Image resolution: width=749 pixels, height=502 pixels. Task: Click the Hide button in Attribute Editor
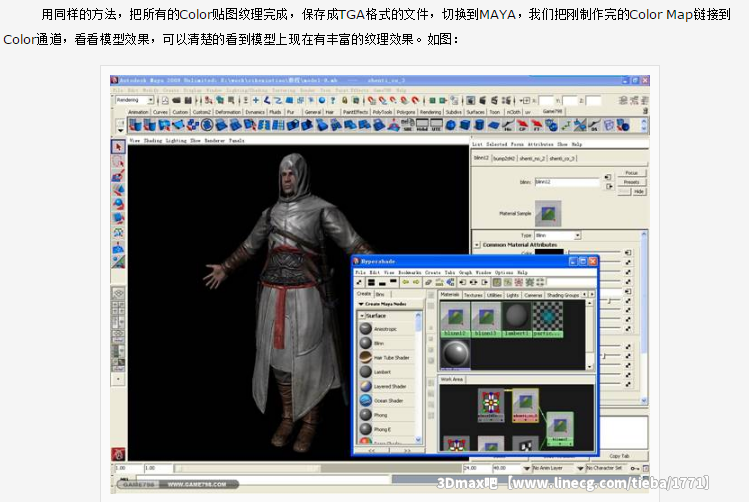(639, 192)
